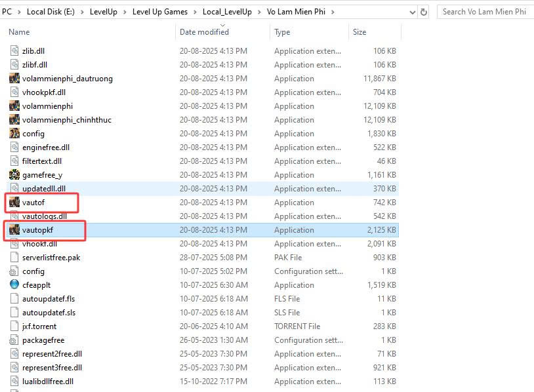Click the volammienphi_chinhthuc icon

click(x=14, y=120)
